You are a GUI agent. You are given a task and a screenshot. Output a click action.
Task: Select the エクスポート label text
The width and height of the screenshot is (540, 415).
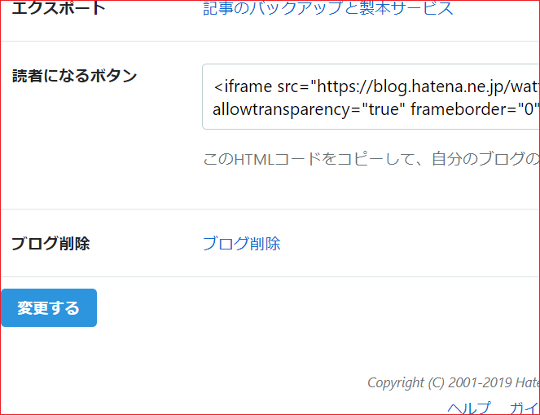click(59, 8)
